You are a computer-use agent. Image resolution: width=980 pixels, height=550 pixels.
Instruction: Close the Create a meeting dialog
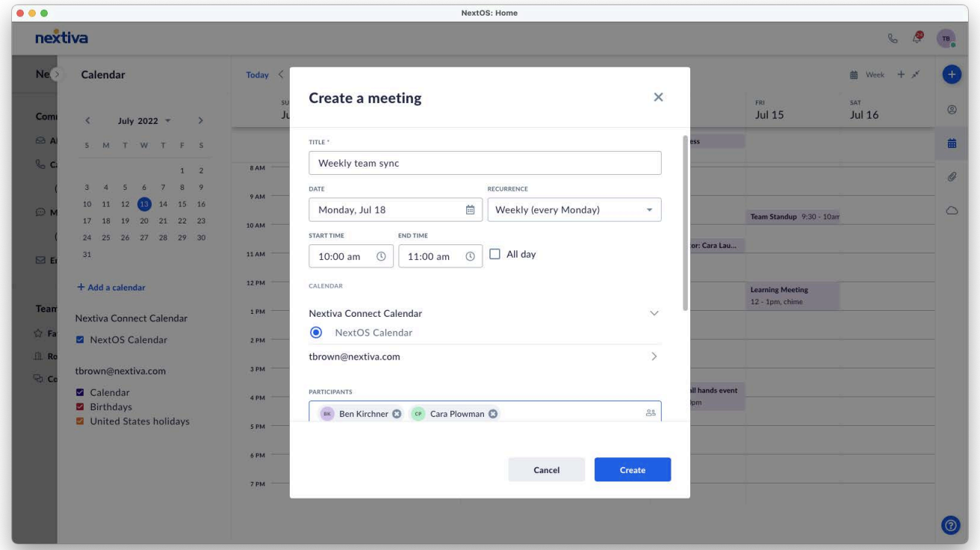coord(658,97)
